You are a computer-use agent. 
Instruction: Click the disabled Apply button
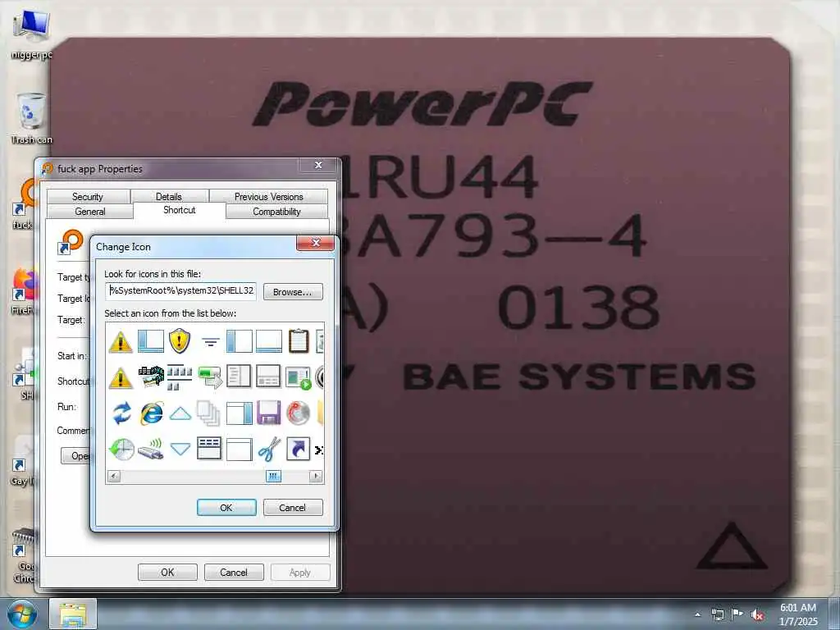tap(300, 572)
